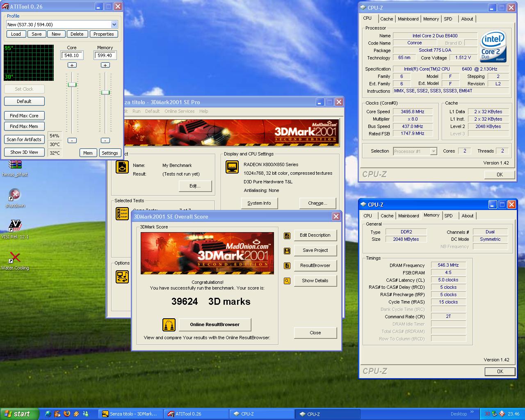Viewport: 525px width, 420px height.
Task: Click OK in the top CPU-Z window
Action: point(500,174)
